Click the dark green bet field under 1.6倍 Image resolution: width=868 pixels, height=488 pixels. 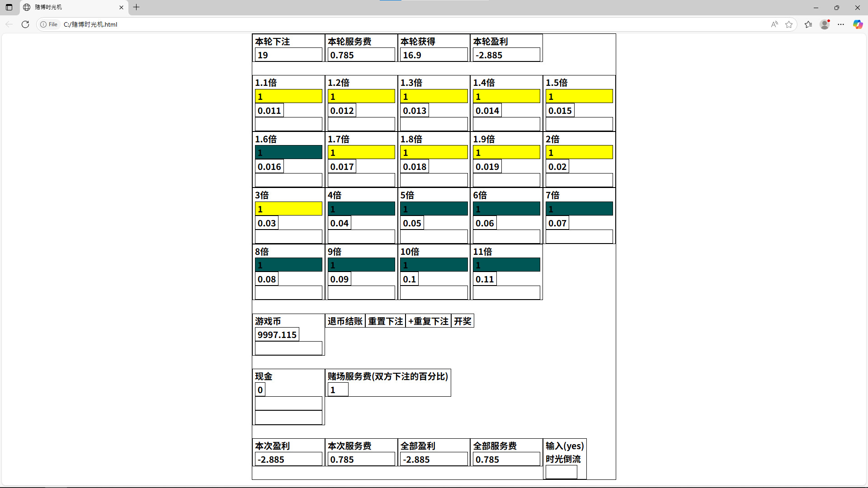click(288, 153)
